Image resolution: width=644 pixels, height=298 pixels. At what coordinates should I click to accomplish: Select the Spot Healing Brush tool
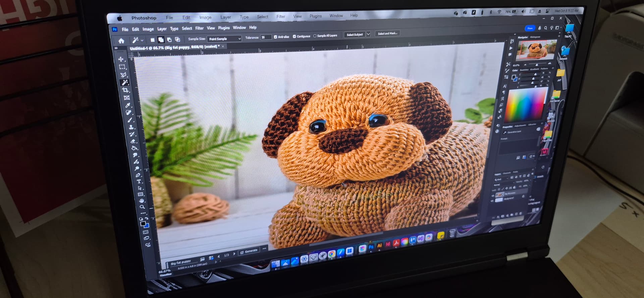click(129, 113)
